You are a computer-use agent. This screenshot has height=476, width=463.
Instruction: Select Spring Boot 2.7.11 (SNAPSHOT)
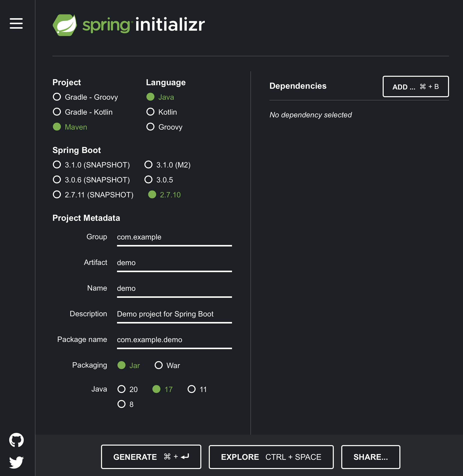click(x=93, y=195)
